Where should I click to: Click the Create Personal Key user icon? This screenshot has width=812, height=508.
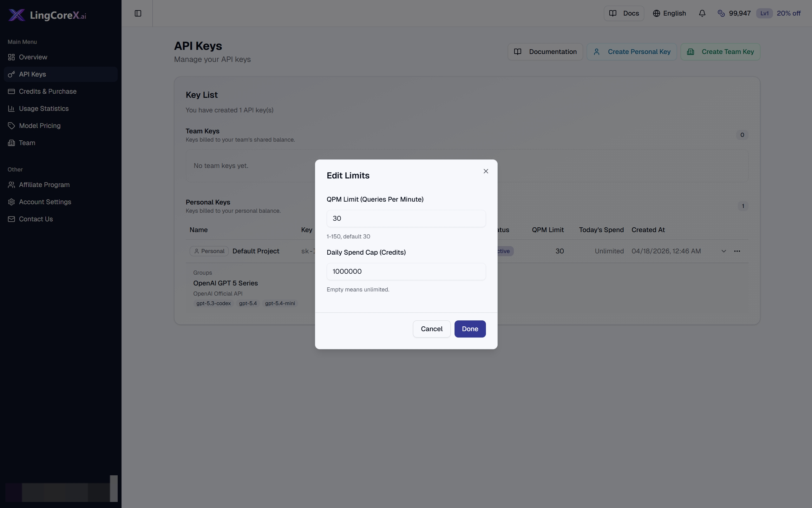click(596, 52)
